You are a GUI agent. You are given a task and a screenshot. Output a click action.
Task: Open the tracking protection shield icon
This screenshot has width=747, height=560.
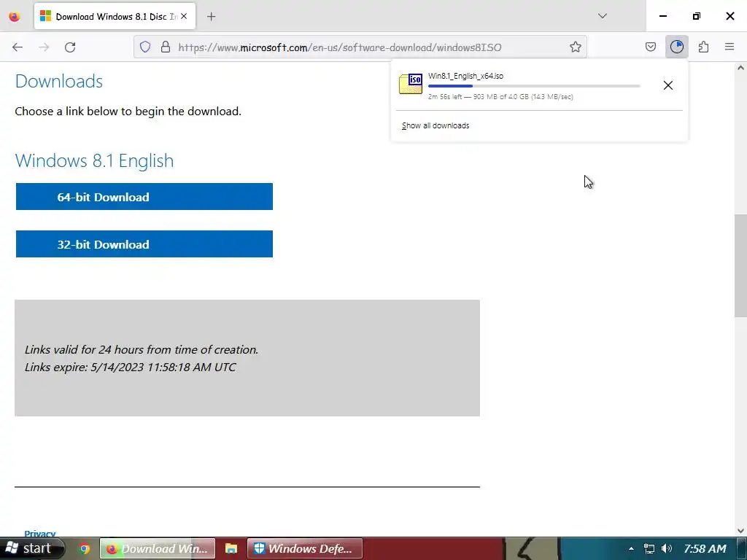click(145, 47)
